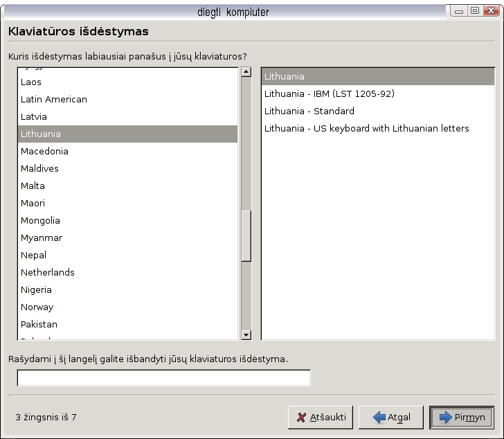
Task: Choose Netherlands keyboard layout
Action: click(47, 272)
